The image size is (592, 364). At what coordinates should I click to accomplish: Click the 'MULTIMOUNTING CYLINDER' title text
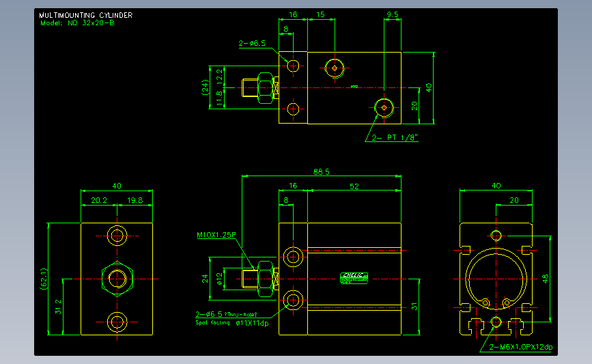click(86, 15)
